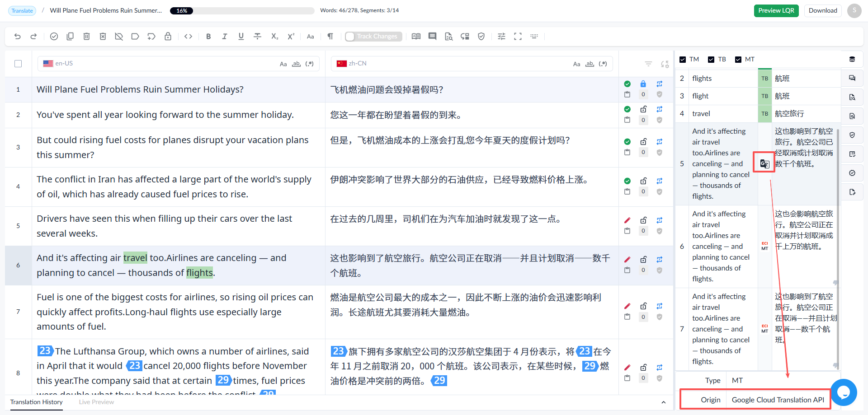868x415 pixels.
Task: Copy source to target toolbar icon
Action: click(70, 37)
